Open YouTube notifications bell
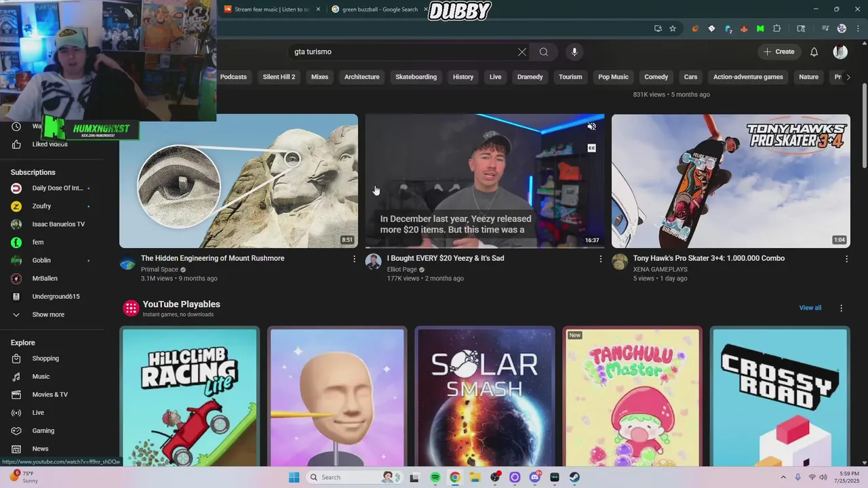This screenshot has height=488, width=868. tap(814, 52)
